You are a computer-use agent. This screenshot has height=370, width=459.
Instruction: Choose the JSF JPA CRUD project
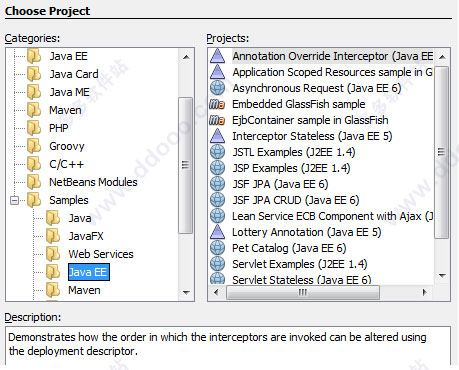(x=296, y=200)
